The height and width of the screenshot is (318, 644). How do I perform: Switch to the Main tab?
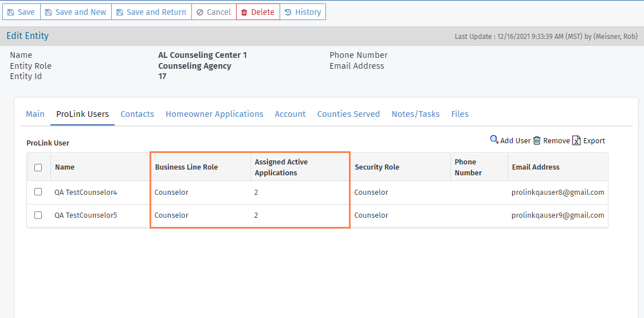[35, 114]
